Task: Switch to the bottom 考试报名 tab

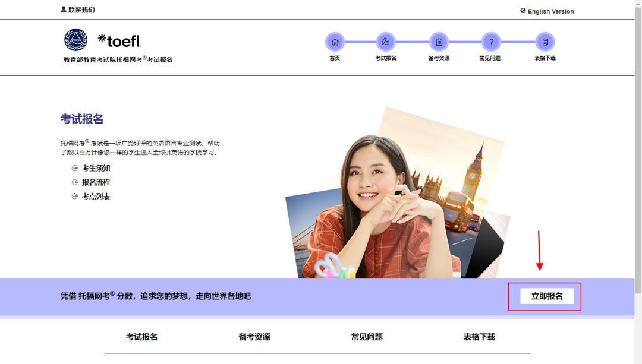Action: click(142, 337)
